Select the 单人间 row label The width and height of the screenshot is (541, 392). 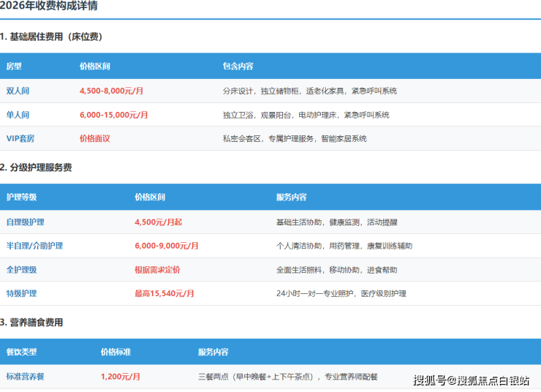click(18, 115)
